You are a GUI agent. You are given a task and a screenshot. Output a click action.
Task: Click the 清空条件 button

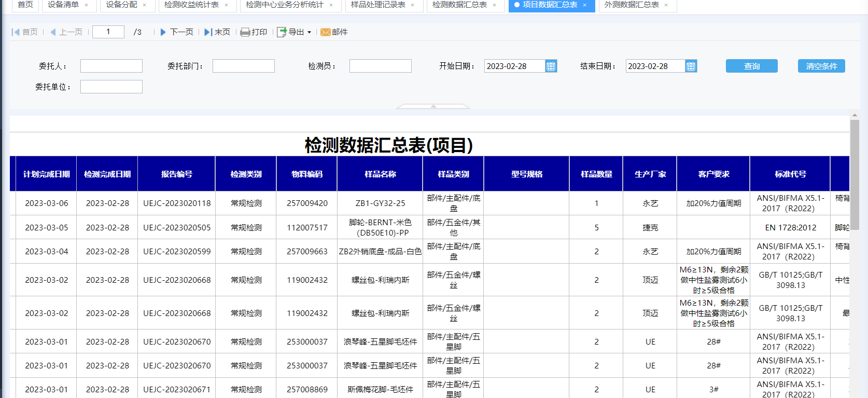pos(821,66)
